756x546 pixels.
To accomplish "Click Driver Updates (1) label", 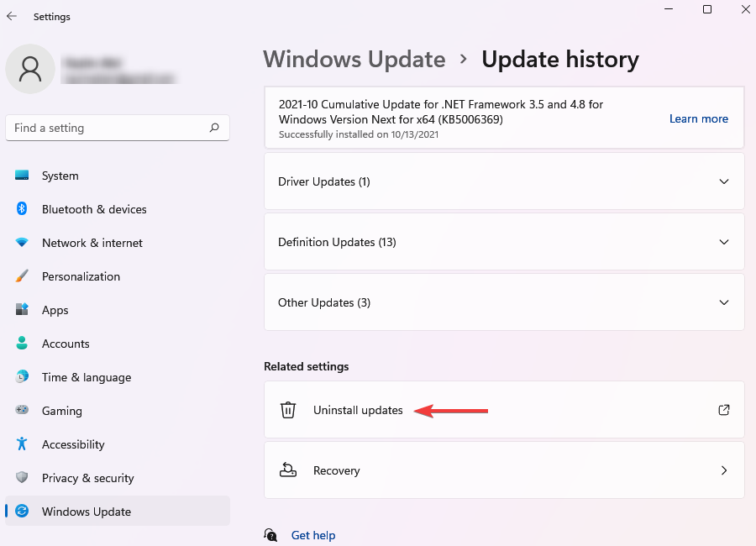I will tap(324, 181).
